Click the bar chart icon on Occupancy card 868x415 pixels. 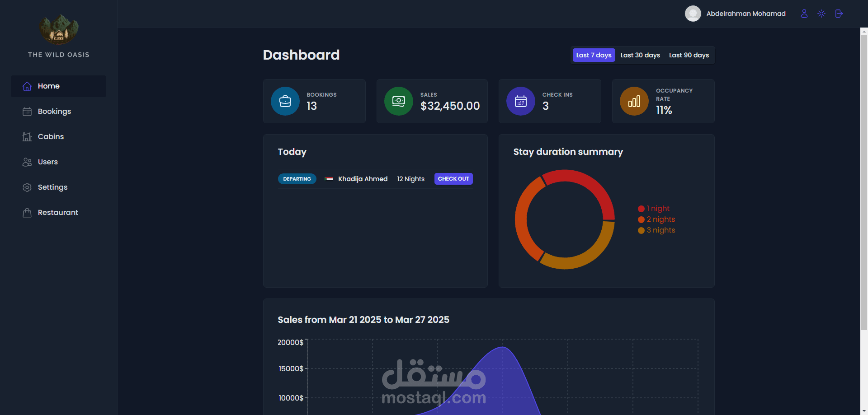(634, 101)
